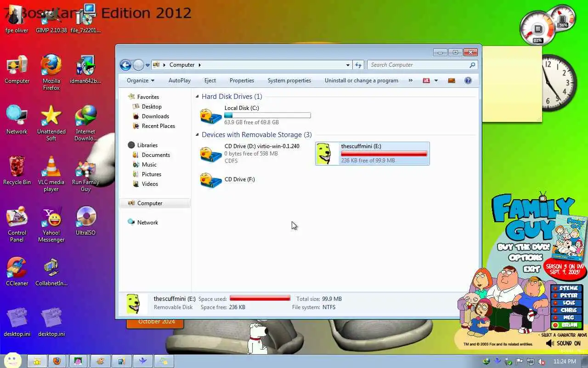
Task: Collapse the Hard Disk Drives group
Action: pos(197,97)
